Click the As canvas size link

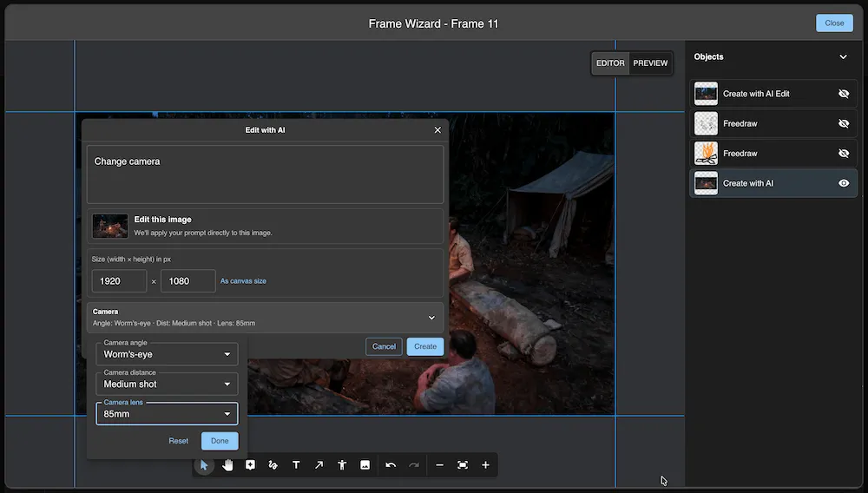point(243,281)
